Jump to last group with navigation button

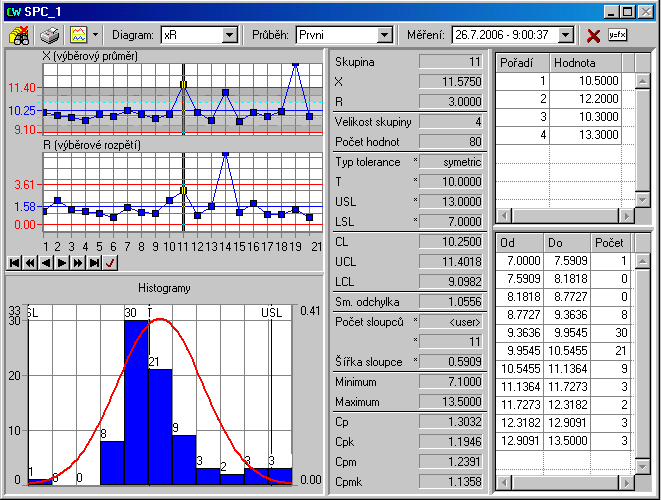pyautogui.click(x=95, y=263)
